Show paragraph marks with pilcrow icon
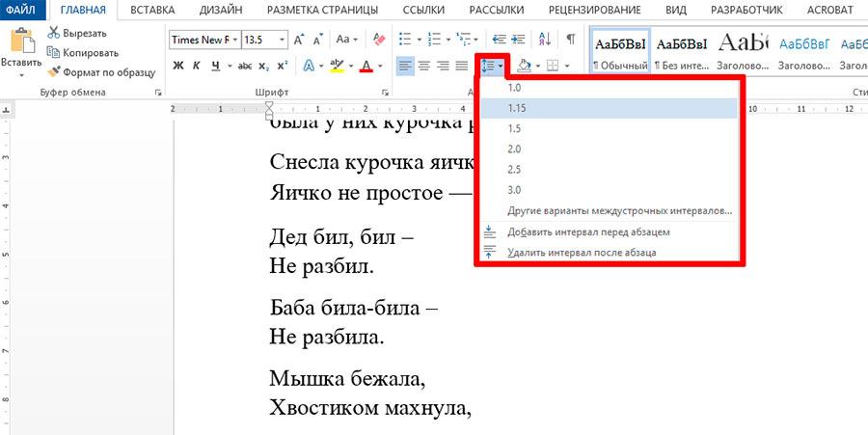The height and width of the screenshot is (435, 868). coord(571,40)
